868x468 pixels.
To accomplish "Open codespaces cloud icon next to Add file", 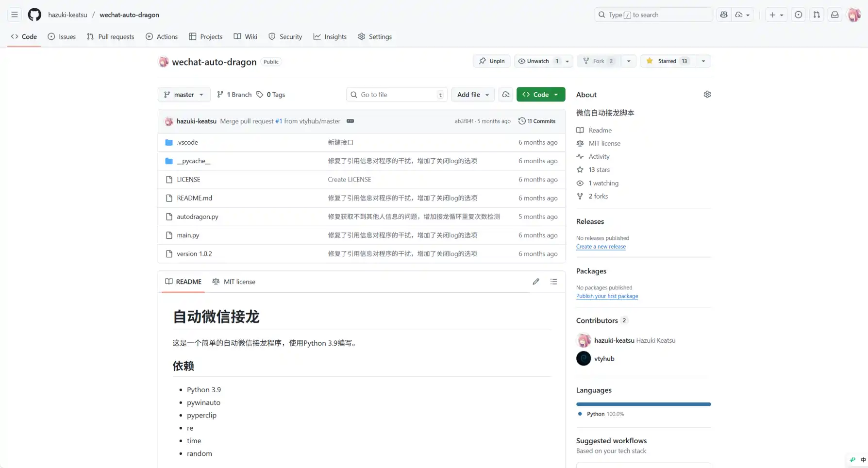I will coord(505,94).
